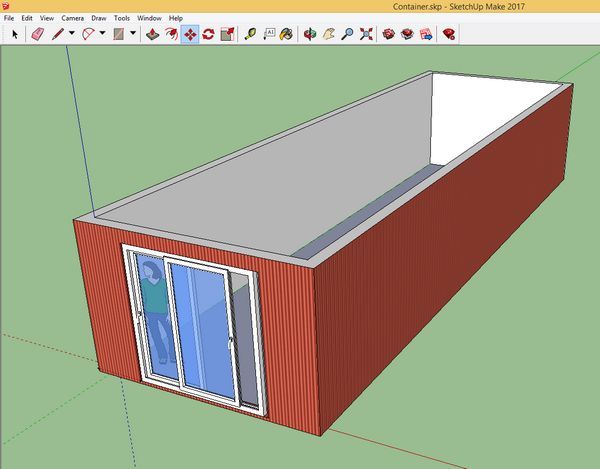This screenshot has width=600, height=469.
Task: Pick the Eraser tool
Action: coord(38,34)
